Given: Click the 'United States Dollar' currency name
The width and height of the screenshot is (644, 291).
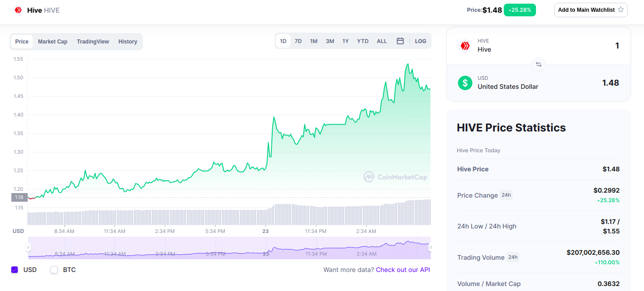Looking at the screenshot, I should click(x=508, y=87).
